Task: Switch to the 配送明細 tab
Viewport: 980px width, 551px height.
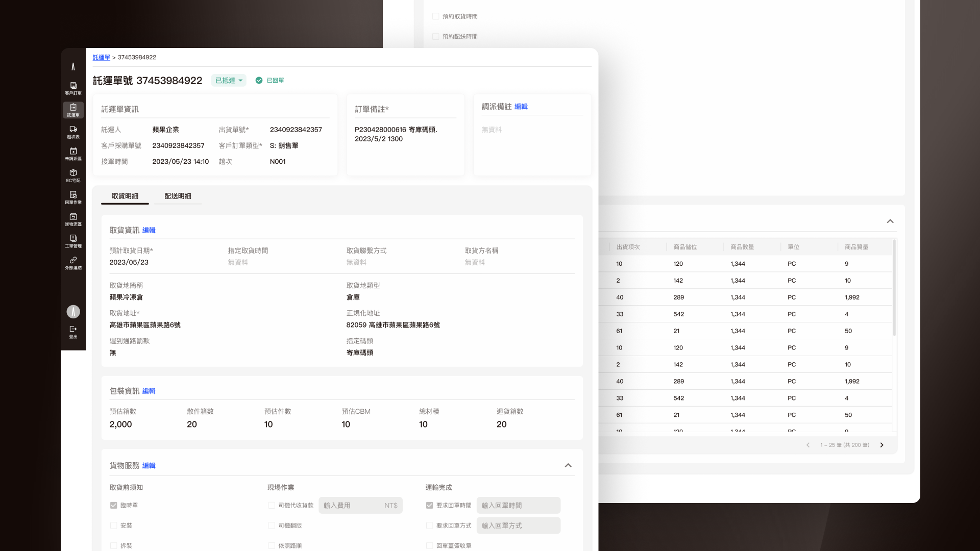Action: (x=178, y=196)
